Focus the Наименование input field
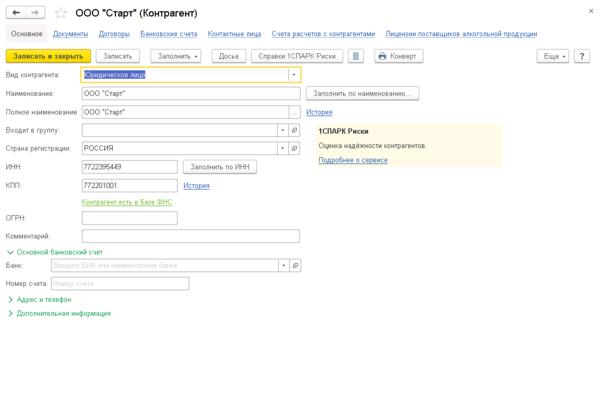 191,93
